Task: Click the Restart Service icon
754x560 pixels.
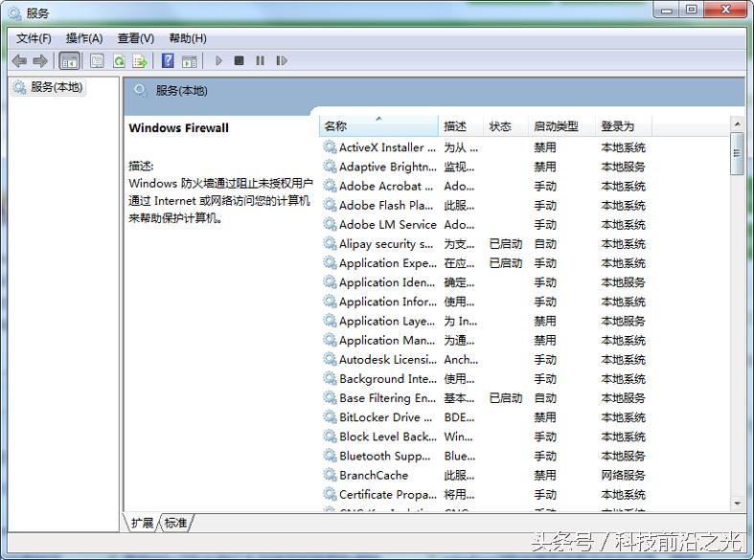Action: pyautogui.click(x=282, y=60)
